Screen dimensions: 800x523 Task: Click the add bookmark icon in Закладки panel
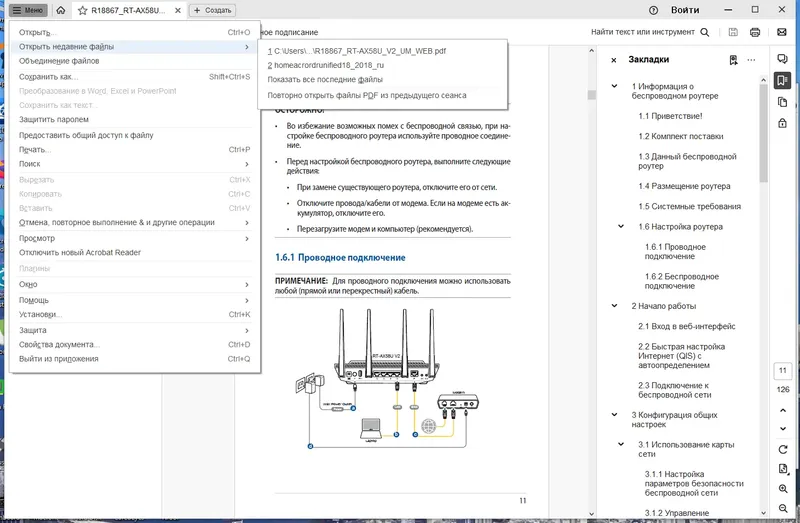coord(733,60)
